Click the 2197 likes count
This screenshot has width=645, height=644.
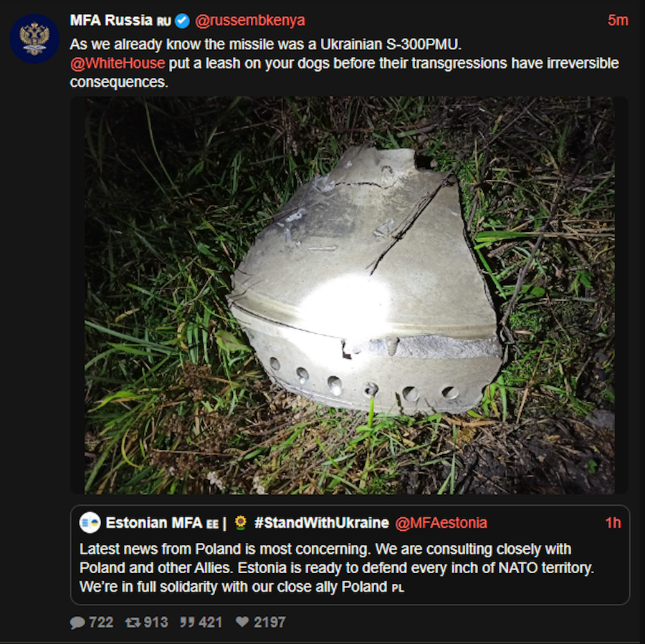(x=269, y=623)
